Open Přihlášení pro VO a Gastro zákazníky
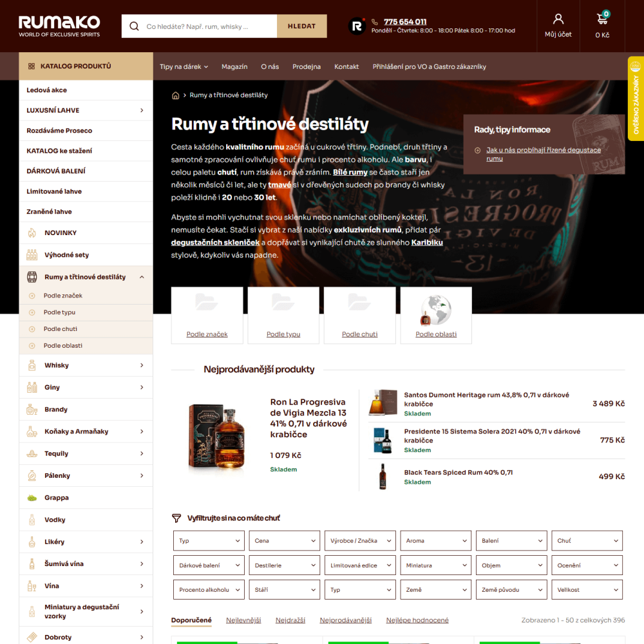Viewport: 644px width, 644px height. pos(429,66)
